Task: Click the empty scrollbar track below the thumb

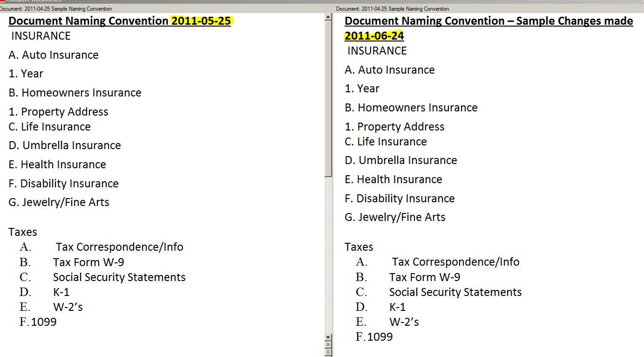Action: 328,254
